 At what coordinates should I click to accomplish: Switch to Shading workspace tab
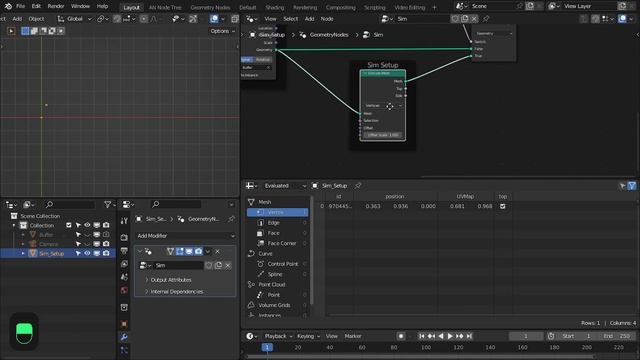point(275,7)
